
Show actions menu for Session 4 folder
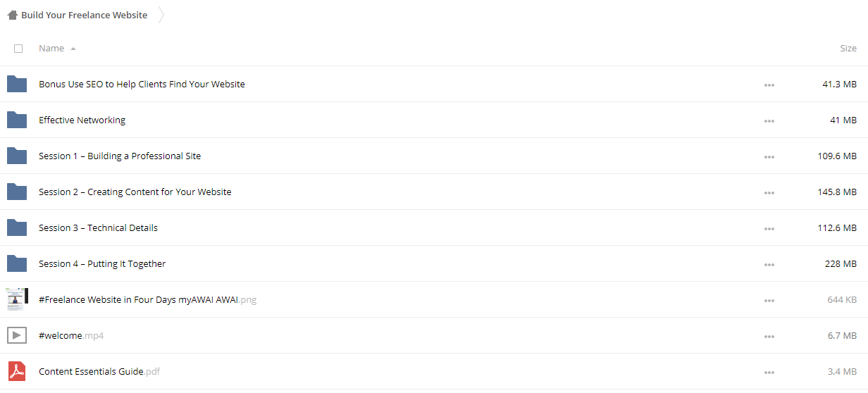(769, 265)
